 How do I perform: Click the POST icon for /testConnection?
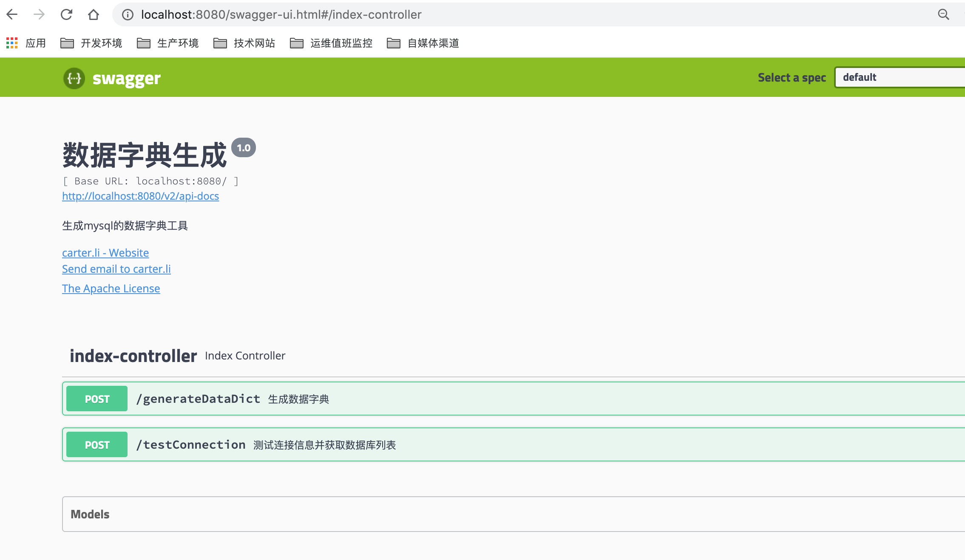97,444
